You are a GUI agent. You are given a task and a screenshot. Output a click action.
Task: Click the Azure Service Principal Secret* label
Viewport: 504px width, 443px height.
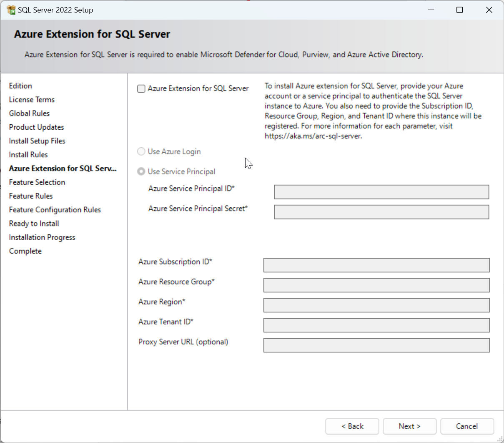coord(198,208)
